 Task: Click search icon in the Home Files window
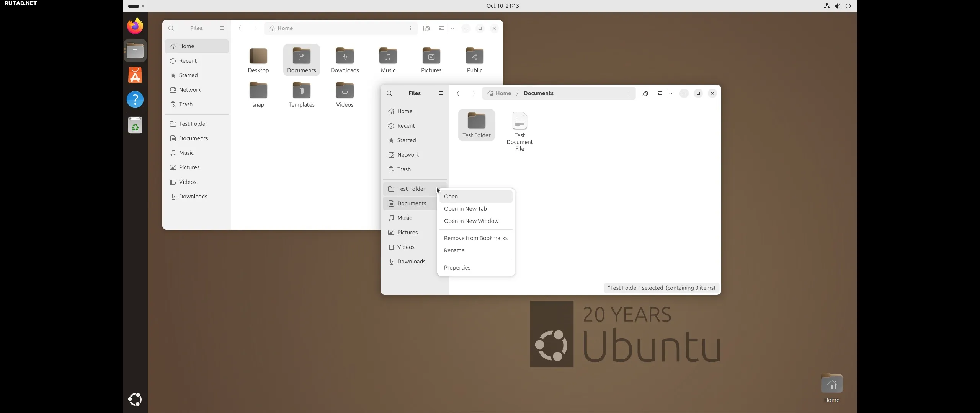[x=171, y=28]
